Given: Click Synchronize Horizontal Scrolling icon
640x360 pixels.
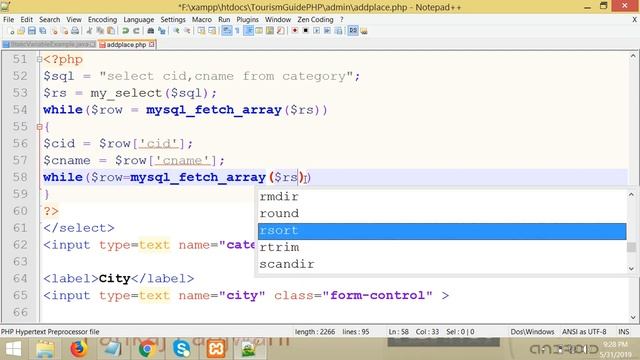Looking at the screenshot, I should click(212, 31).
